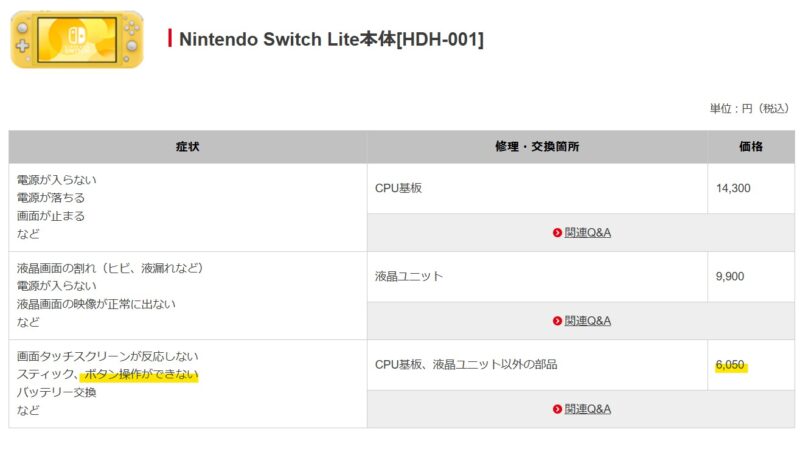This screenshot has width=800, height=455.
Task: Click the highlighted ボタン操作ができない text
Action: (x=141, y=374)
